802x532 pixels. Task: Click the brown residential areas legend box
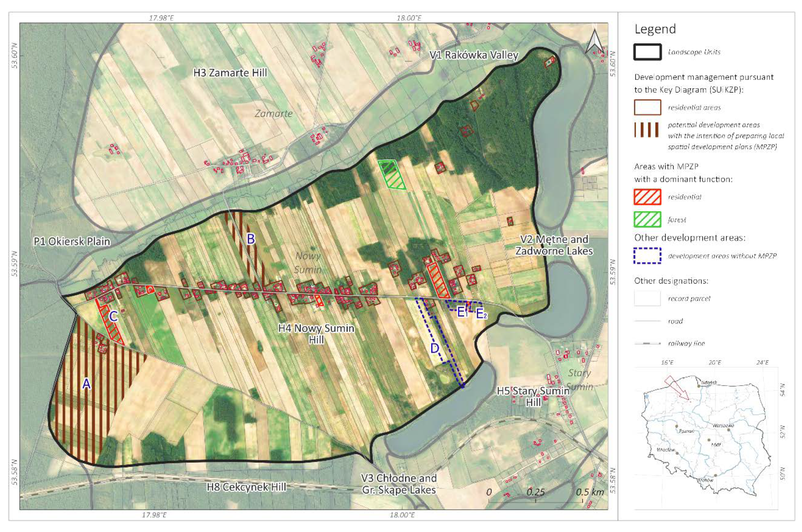(x=647, y=108)
